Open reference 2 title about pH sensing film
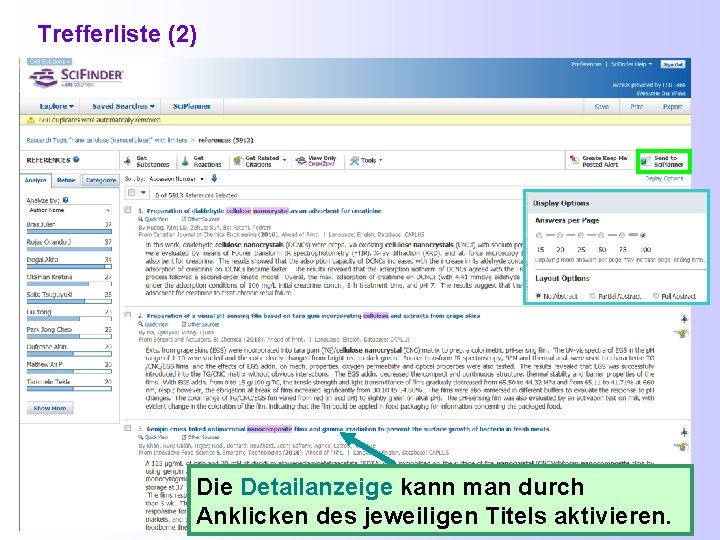This screenshot has height=540, width=720. click(313, 315)
